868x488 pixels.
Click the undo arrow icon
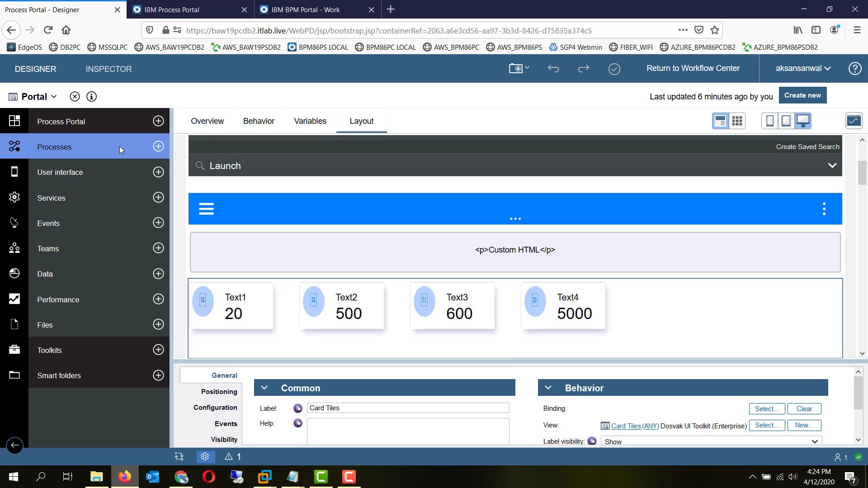tap(553, 69)
